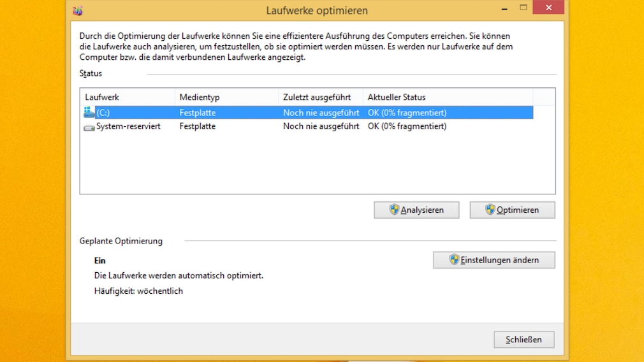644x362 pixels.
Task: Click System-reserviert's OK (0% fragmentiert) status
Action: (407, 126)
